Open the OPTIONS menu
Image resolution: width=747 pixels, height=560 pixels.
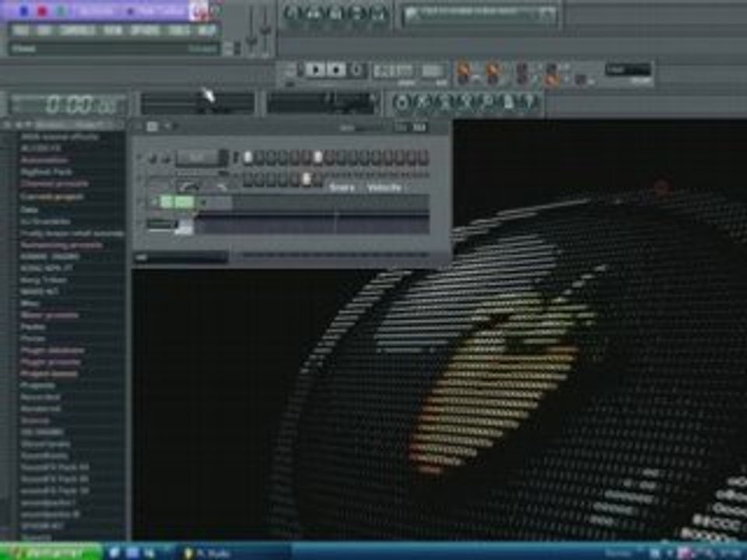145,31
